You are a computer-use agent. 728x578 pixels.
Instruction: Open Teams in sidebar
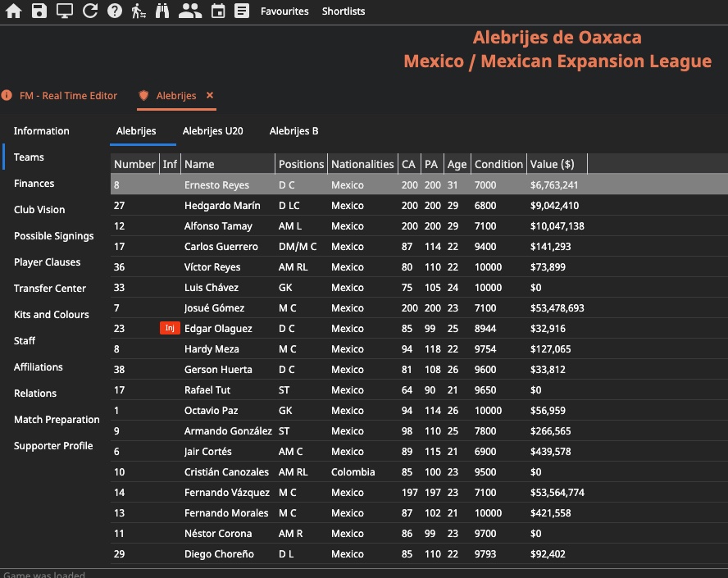pyautogui.click(x=29, y=157)
